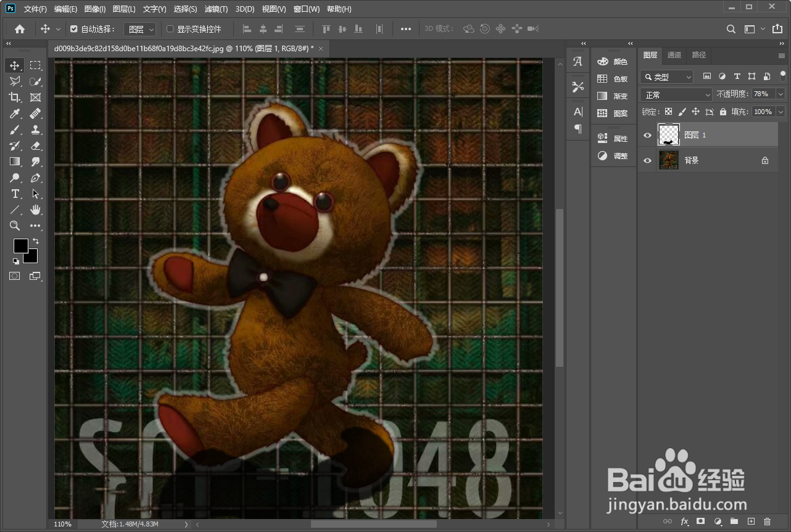Select the Line tool
The width and height of the screenshot is (791, 532).
[x=15, y=210]
